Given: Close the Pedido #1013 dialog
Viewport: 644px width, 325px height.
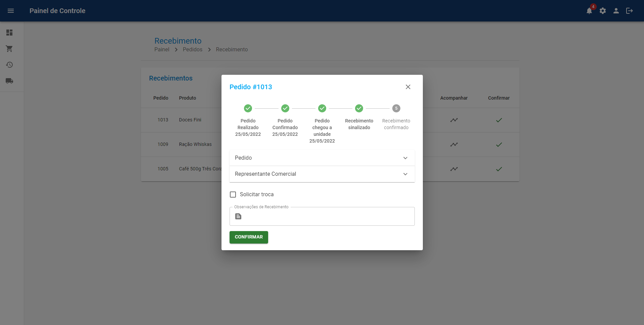Looking at the screenshot, I should [408, 87].
